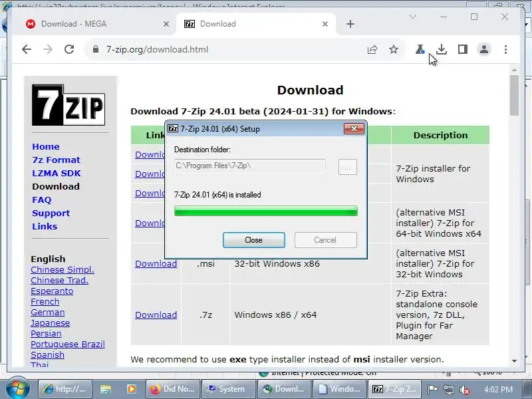Switch to the Download - MEGA tab
Viewport: 532px width, 399px height.
coord(96,24)
